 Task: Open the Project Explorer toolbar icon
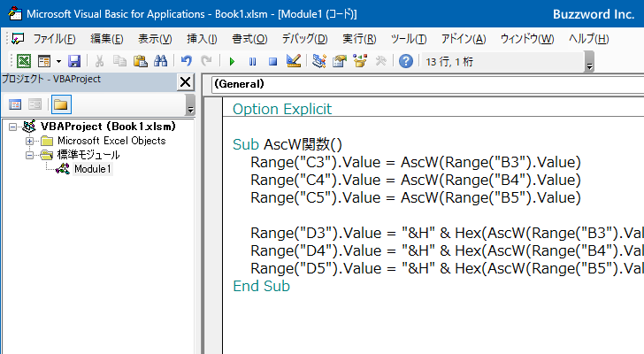point(319,61)
